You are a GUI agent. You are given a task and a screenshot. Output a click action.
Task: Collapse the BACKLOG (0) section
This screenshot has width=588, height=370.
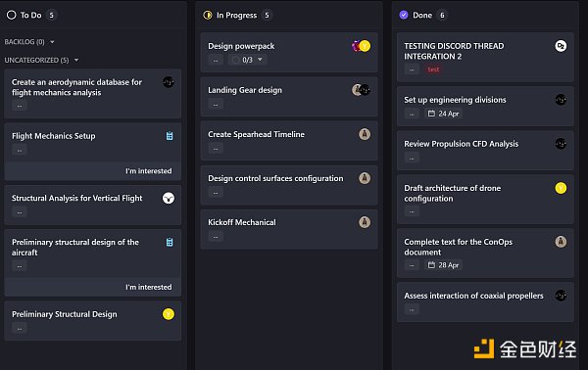[52, 42]
